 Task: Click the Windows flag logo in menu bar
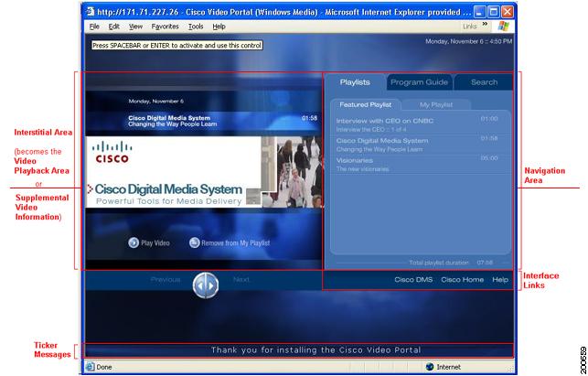point(503,27)
